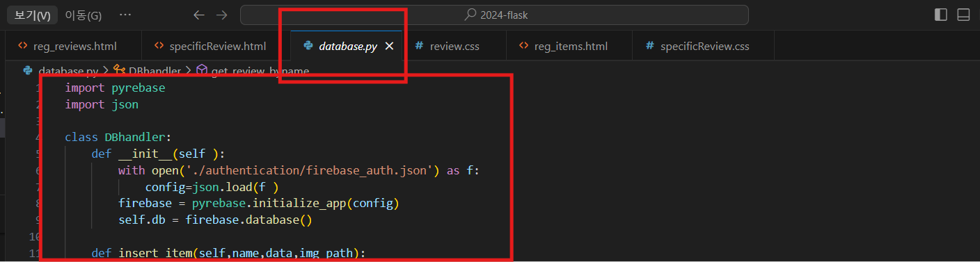
Task: Toggle primary sidebar layout icon
Action: pos(941,15)
